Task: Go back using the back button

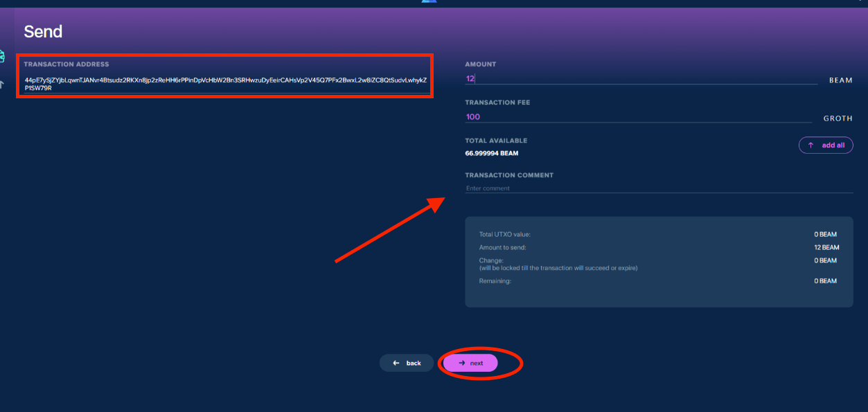Action: click(407, 363)
